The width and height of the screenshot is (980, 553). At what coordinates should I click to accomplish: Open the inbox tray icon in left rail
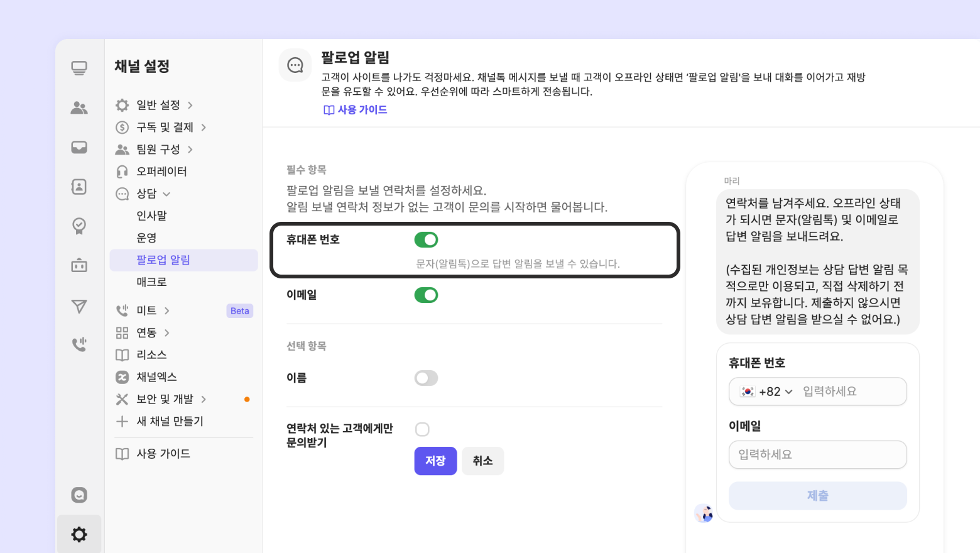[x=79, y=148]
